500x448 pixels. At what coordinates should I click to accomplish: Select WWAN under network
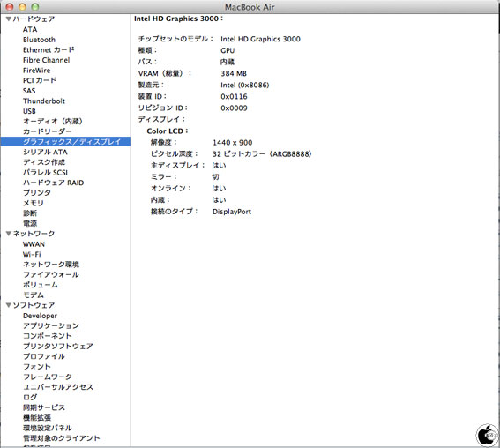(34, 244)
